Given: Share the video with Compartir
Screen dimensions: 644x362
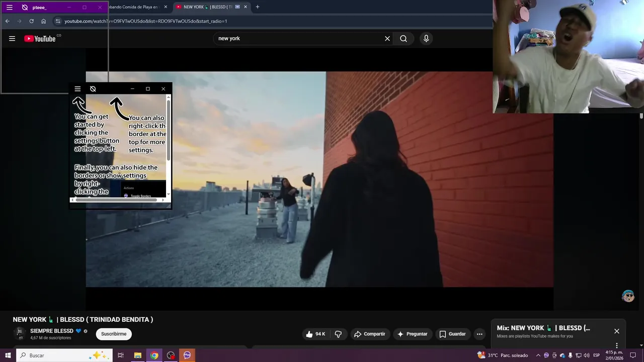Looking at the screenshot, I should (369, 334).
